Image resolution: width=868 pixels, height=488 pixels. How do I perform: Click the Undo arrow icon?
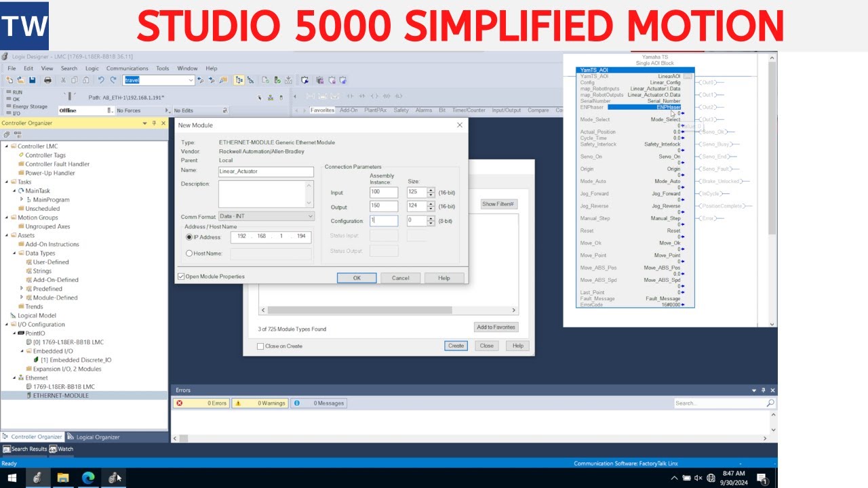click(102, 80)
